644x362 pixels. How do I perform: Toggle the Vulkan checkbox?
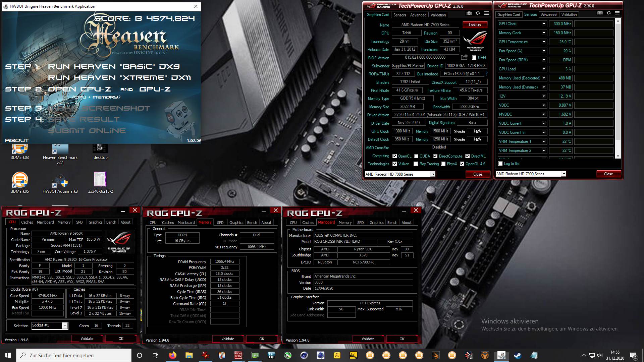click(395, 164)
